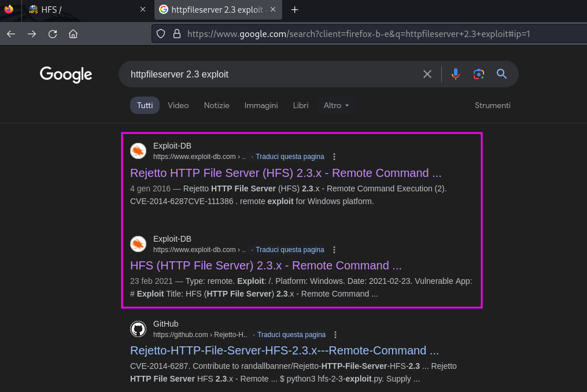Image resolution: width=587 pixels, height=392 pixels.
Task: Click the padlock site security icon
Action: tap(177, 34)
